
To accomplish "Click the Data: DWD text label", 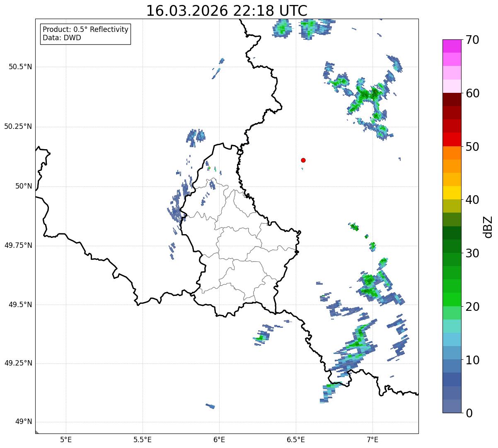I will click(x=62, y=38).
